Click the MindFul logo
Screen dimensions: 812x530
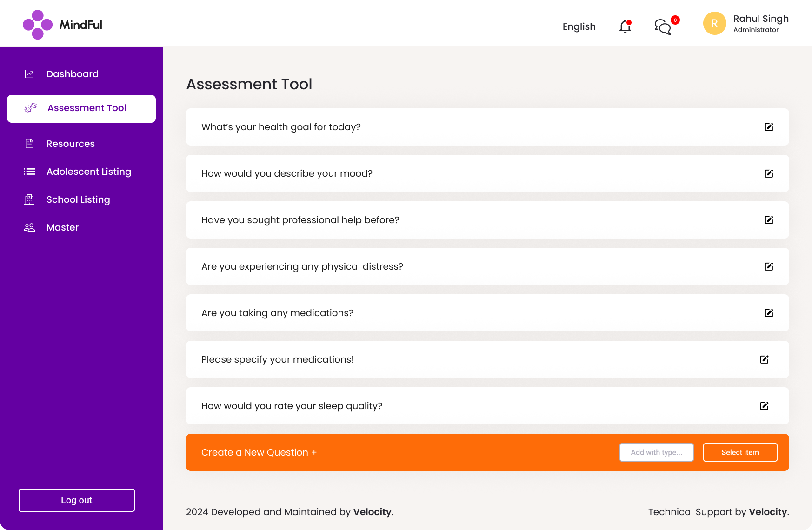(63, 24)
